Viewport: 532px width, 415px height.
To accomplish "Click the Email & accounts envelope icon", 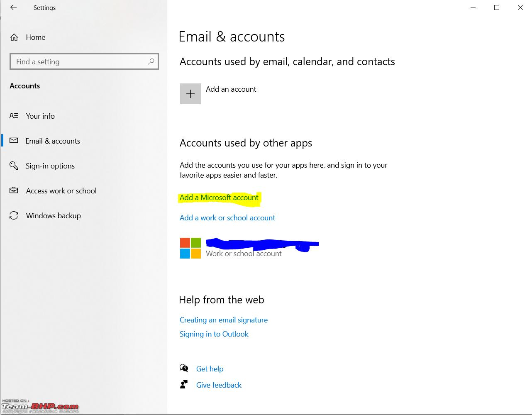I will pyautogui.click(x=14, y=140).
